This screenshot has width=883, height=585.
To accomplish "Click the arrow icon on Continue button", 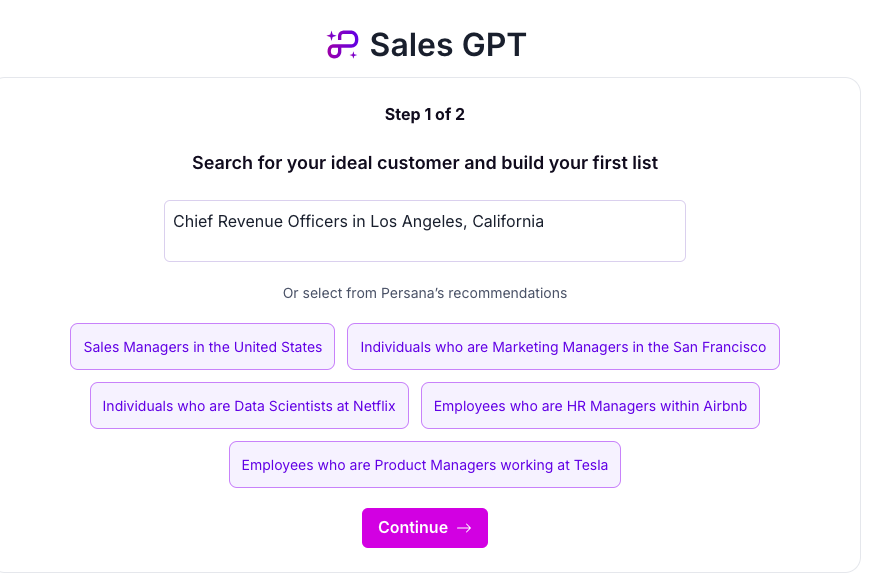I will 463,528.
